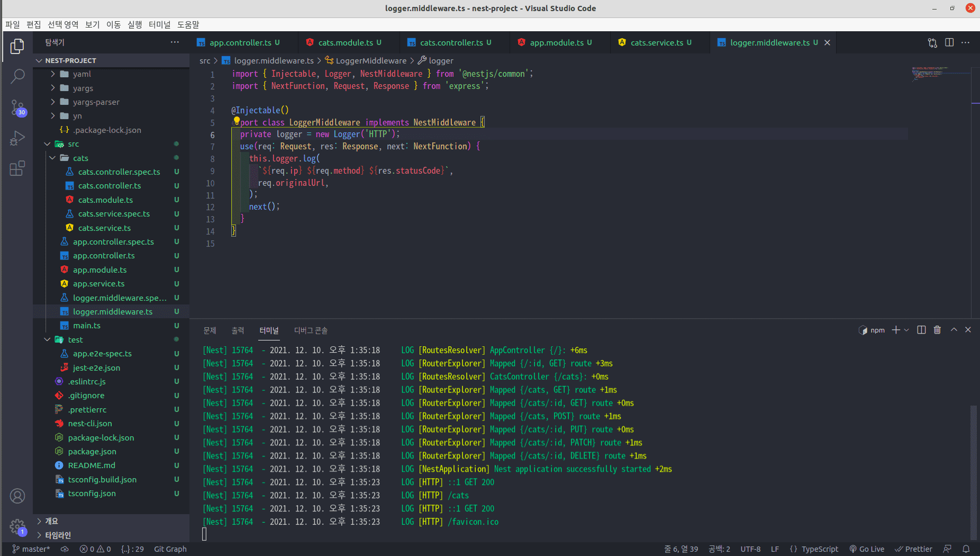Split the editor to the right
980x556 pixels.
tap(949, 43)
